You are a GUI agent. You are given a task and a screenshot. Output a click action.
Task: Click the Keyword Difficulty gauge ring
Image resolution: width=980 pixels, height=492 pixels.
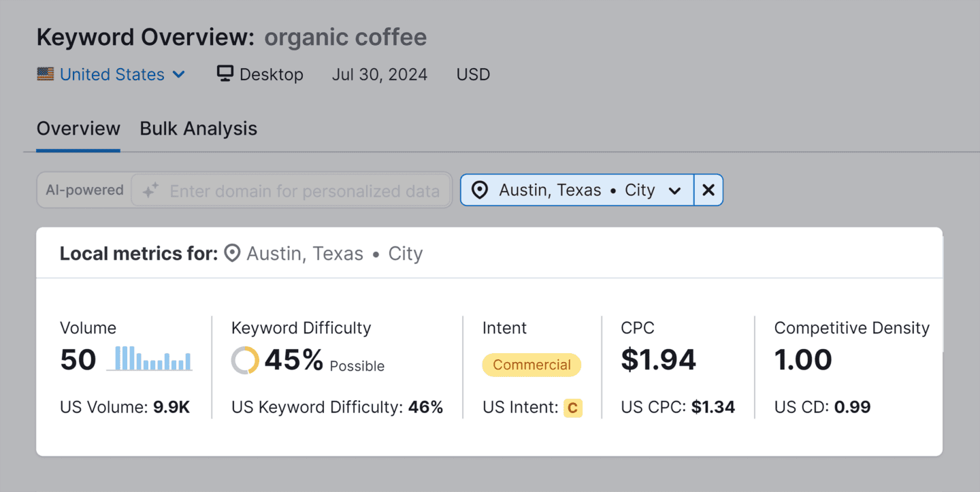click(x=244, y=360)
